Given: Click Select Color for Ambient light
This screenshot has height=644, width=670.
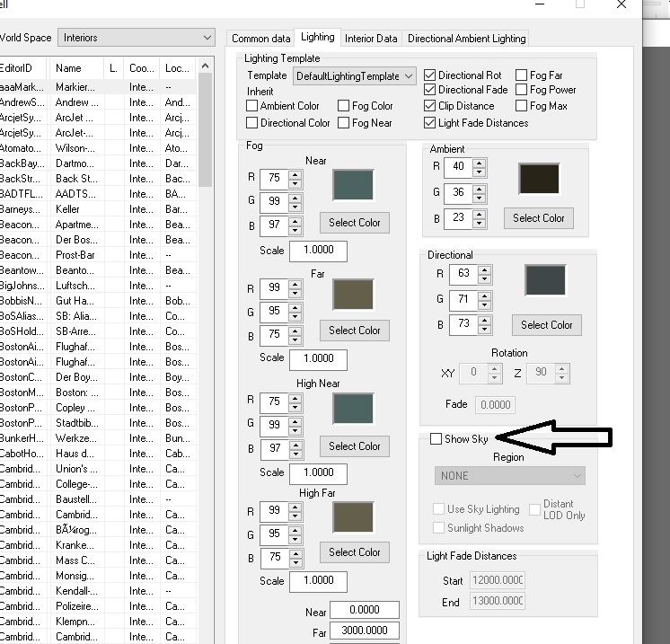Looking at the screenshot, I should click(539, 218).
